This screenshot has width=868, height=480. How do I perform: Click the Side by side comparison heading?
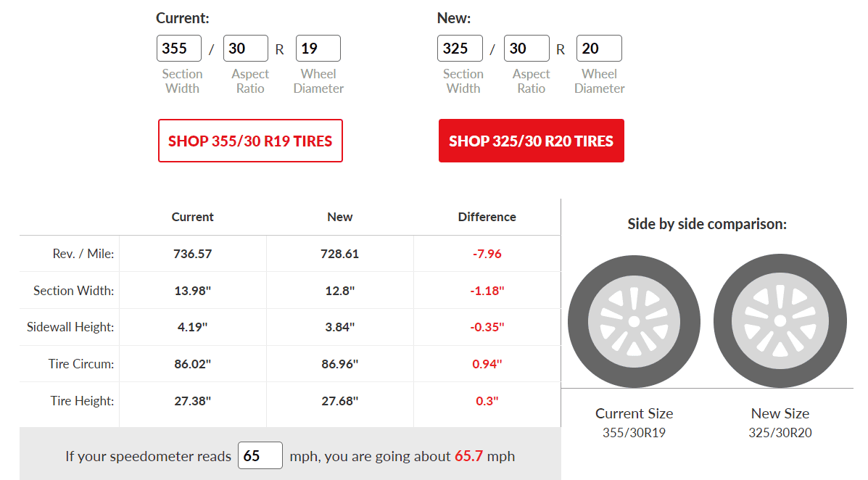(707, 224)
